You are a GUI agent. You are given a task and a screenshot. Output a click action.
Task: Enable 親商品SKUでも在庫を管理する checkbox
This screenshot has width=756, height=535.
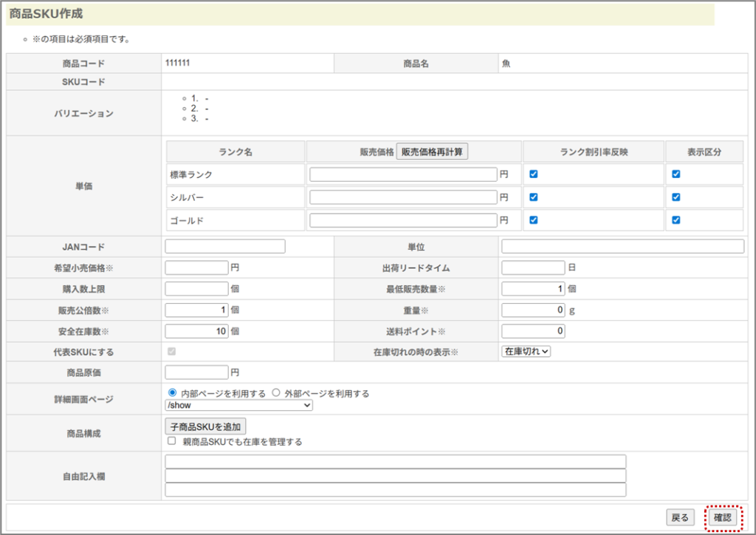(172, 441)
